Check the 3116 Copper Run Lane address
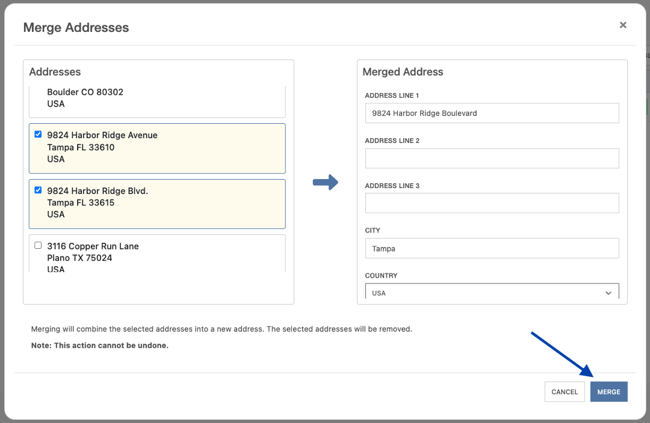The image size is (650, 423). pyautogui.click(x=38, y=245)
